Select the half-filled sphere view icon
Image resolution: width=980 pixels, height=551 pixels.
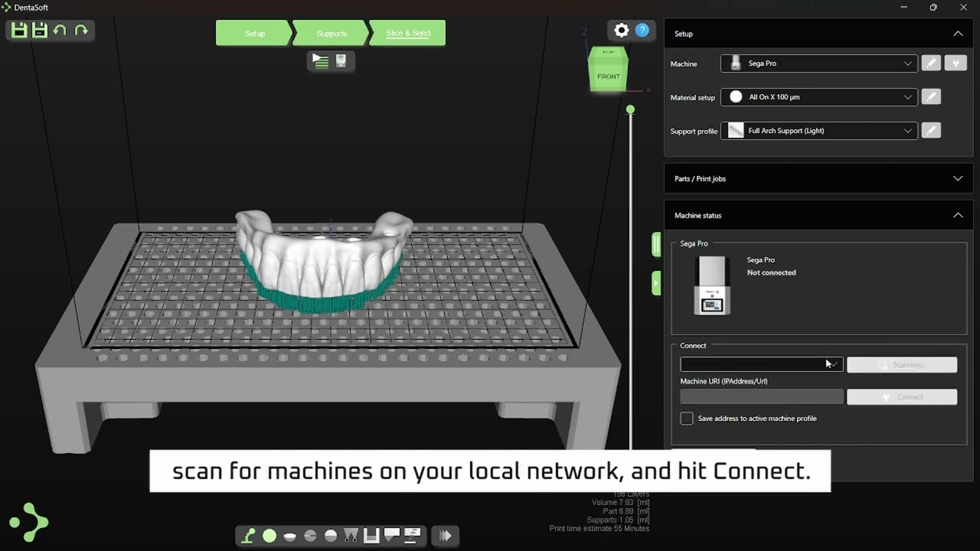point(331,536)
